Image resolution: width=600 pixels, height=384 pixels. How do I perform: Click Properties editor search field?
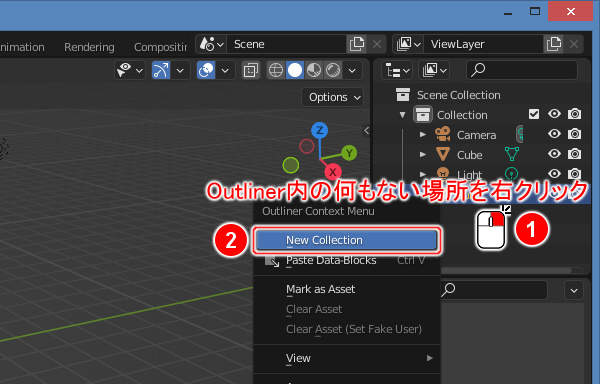click(494, 290)
